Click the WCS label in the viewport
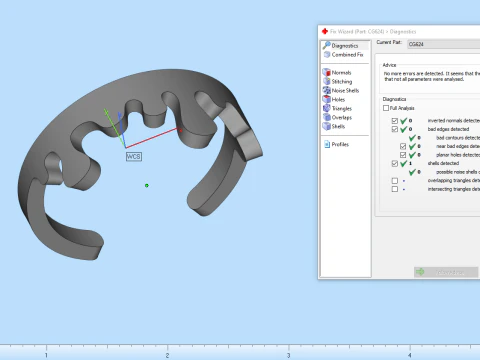 [x=134, y=157]
